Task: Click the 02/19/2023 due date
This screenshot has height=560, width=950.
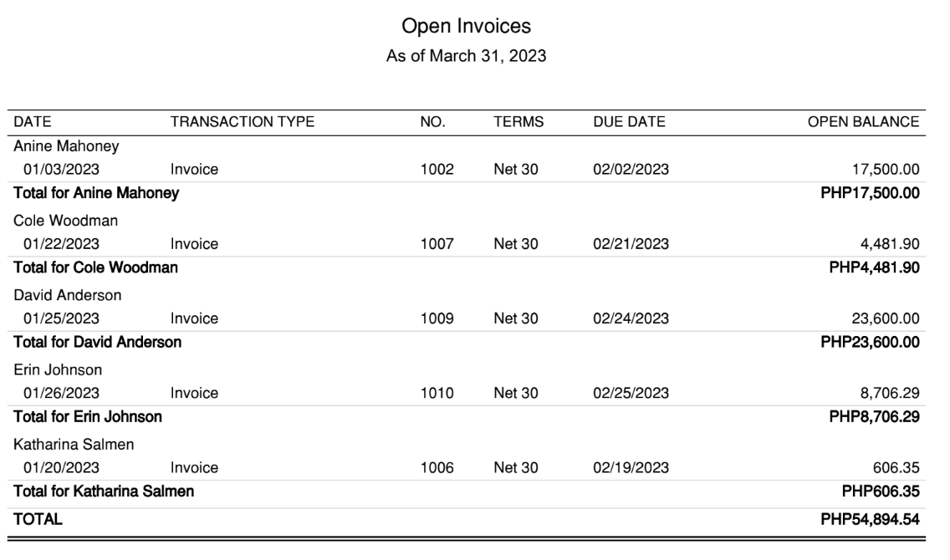Action: coord(631,467)
